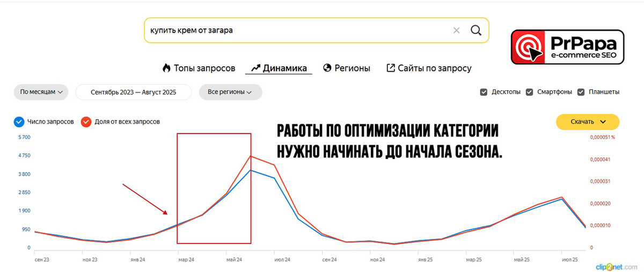Clear the search query with the X icon
Viewport: 644px width, 272px height.
click(x=457, y=30)
